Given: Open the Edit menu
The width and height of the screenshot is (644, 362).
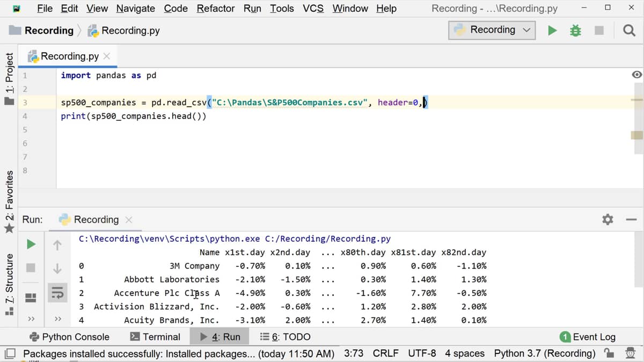Looking at the screenshot, I should coord(69,9).
